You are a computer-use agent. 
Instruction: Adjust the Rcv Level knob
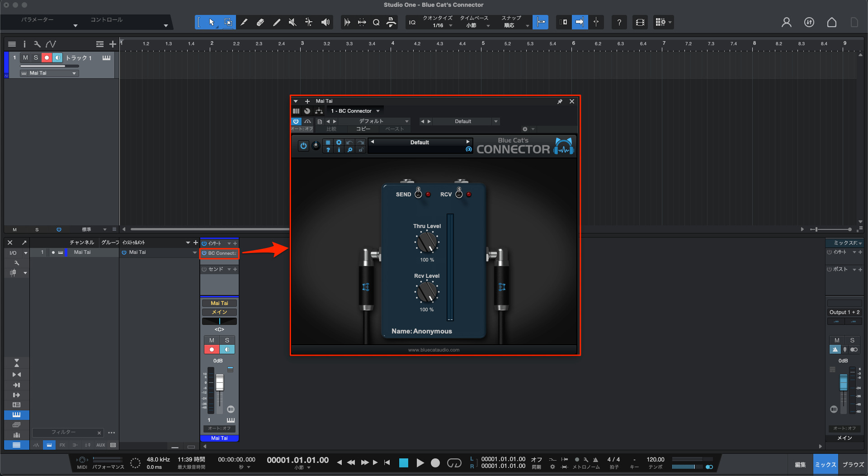point(427,292)
